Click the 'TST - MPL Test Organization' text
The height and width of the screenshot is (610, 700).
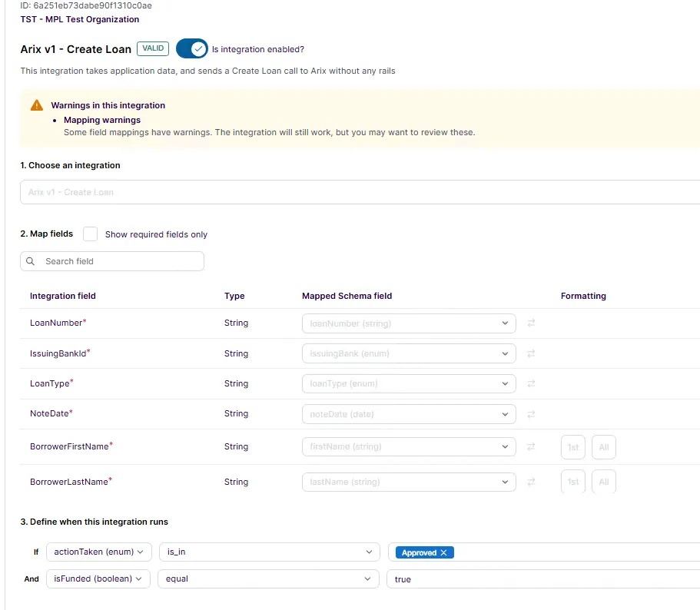click(x=80, y=19)
